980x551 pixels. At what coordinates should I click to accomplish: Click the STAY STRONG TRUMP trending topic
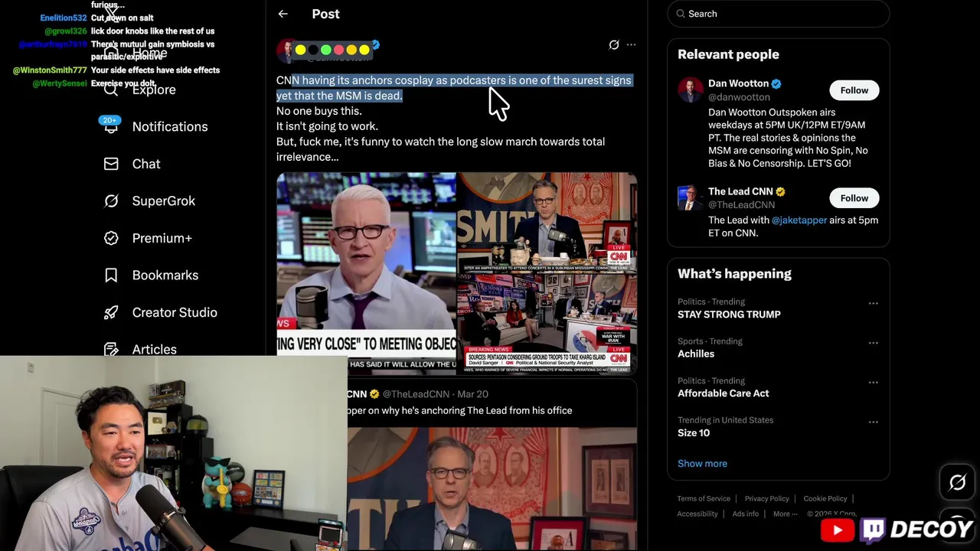729,315
